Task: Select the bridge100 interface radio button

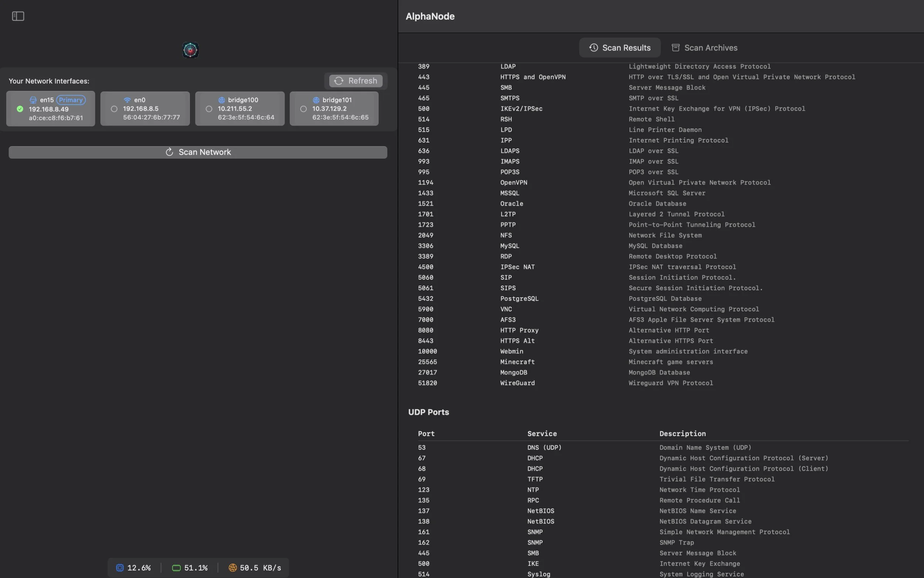Action: [x=208, y=109]
